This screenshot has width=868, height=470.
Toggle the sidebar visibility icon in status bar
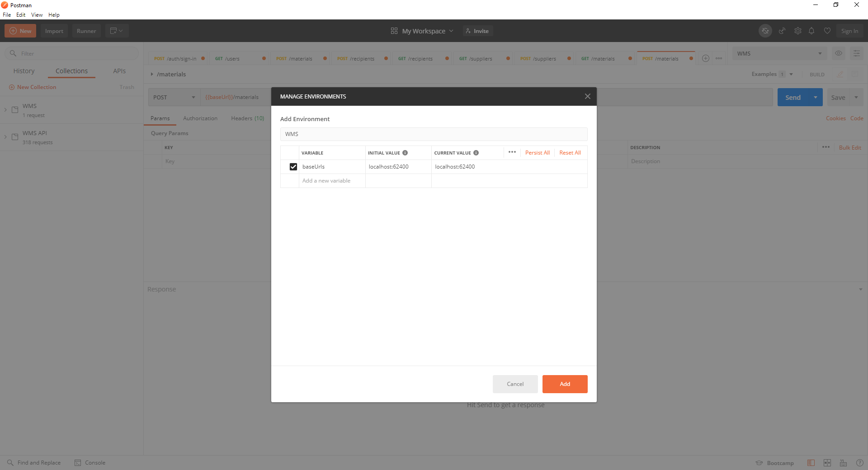click(x=811, y=463)
